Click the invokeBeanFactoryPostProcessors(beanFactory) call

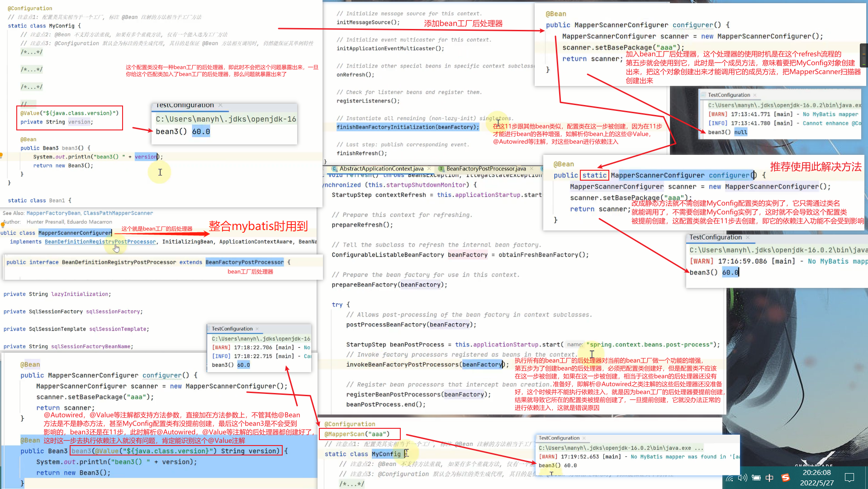tap(427, 364)
